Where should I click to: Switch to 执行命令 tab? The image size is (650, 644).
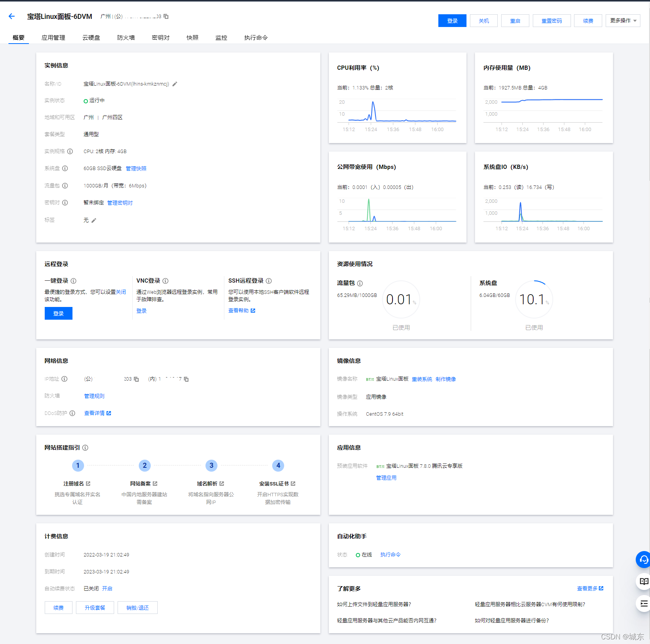click(x=256, y=37)
